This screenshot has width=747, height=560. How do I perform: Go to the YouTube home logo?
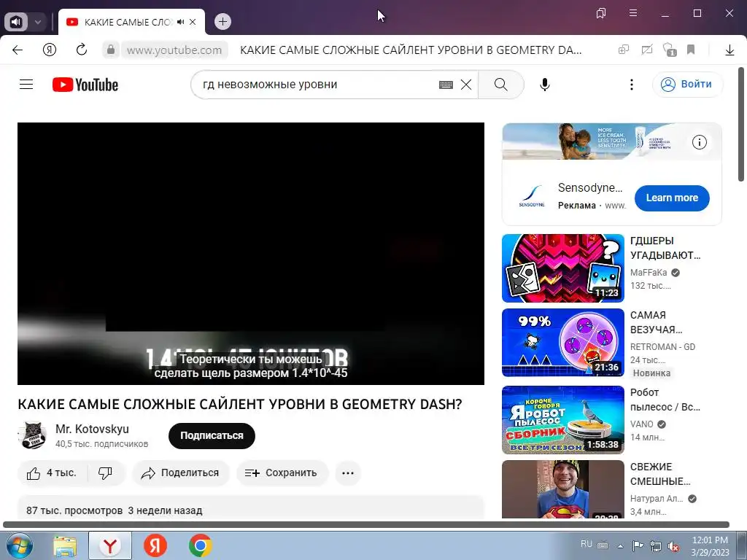pyautogui.click(x=85, y=85)
